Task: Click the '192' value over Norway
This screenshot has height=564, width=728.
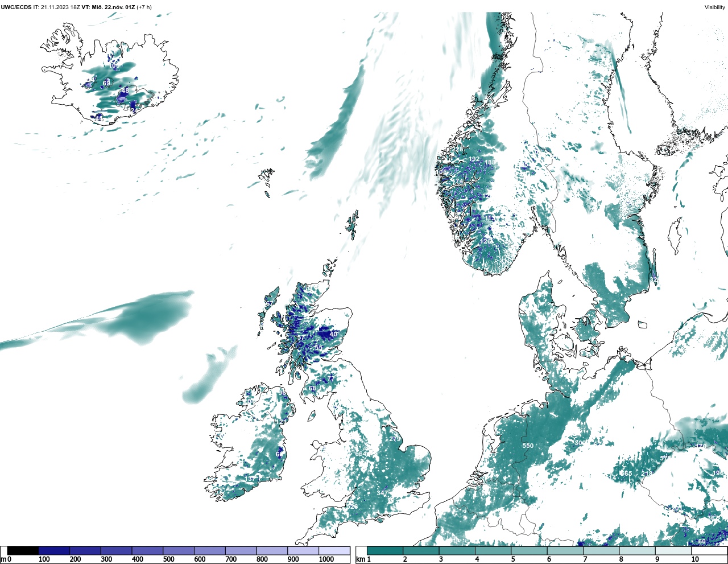Action: tap(474, 159)
